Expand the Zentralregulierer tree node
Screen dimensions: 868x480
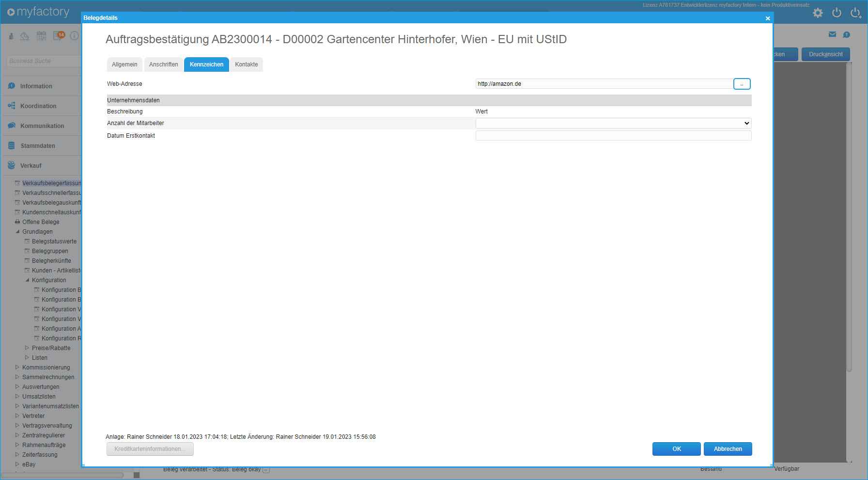tap(17, 435)
